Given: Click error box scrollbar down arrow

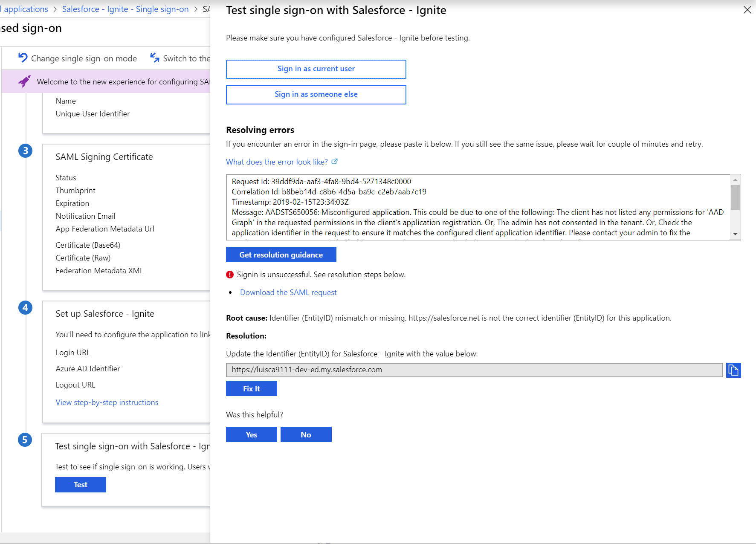Looking at the screenshot, I should tap(735, 234).
